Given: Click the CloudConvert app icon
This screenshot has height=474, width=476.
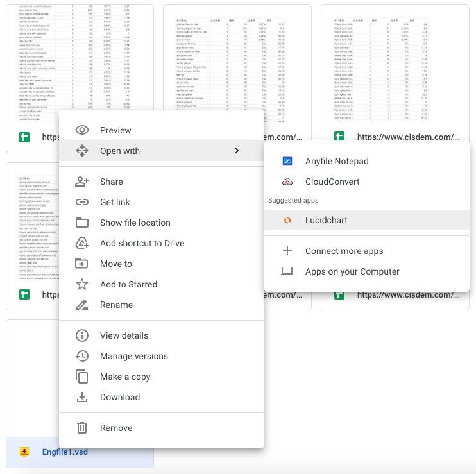Looking at the screenshot, I should [287, 182].
